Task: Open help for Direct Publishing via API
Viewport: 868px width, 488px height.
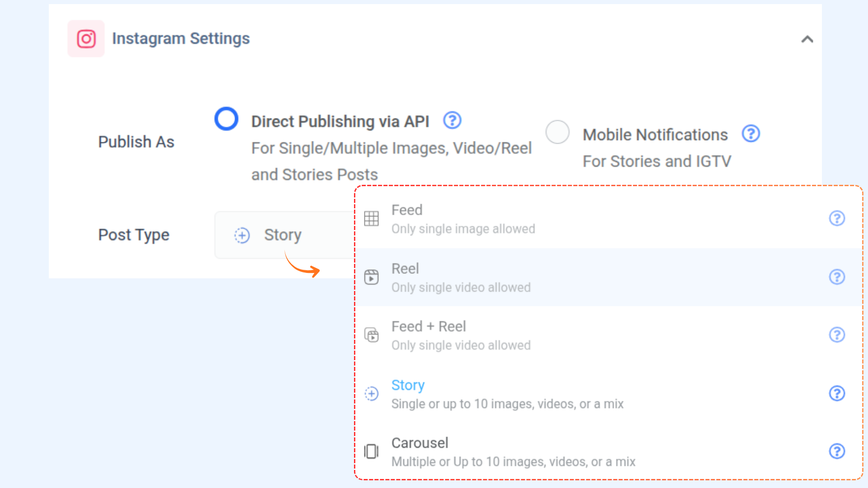Action: [x=452, y=121]
